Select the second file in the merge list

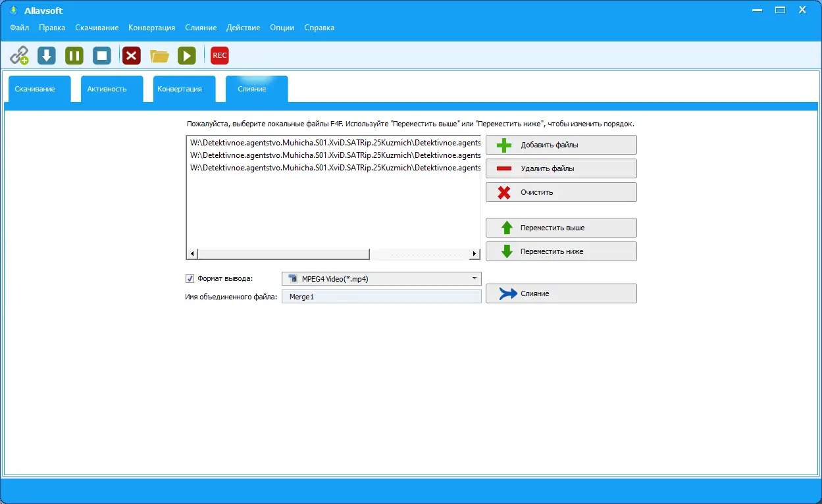(334, 155)
